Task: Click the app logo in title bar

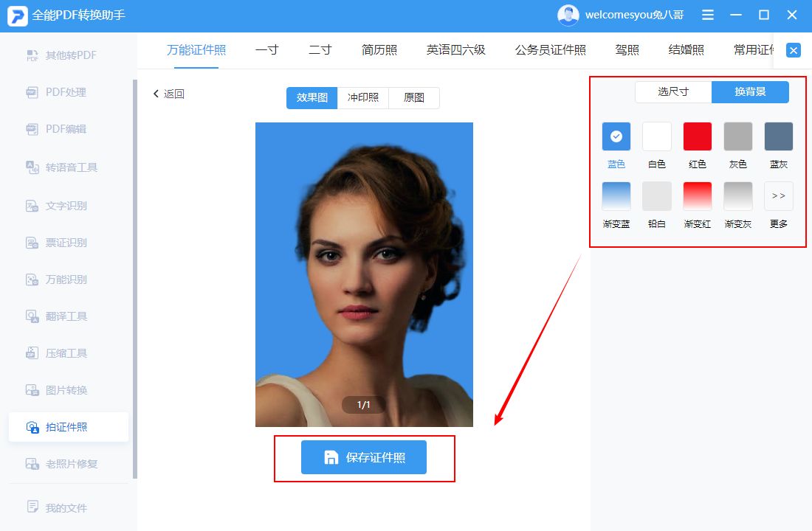Action: pos(17,15)
